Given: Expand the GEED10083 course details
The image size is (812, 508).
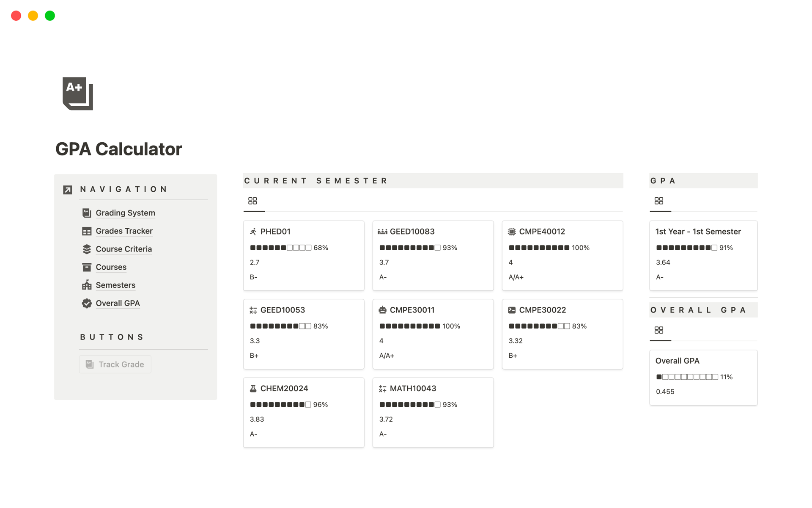Looking at the screenshot, I should click(x=413, y=231).
